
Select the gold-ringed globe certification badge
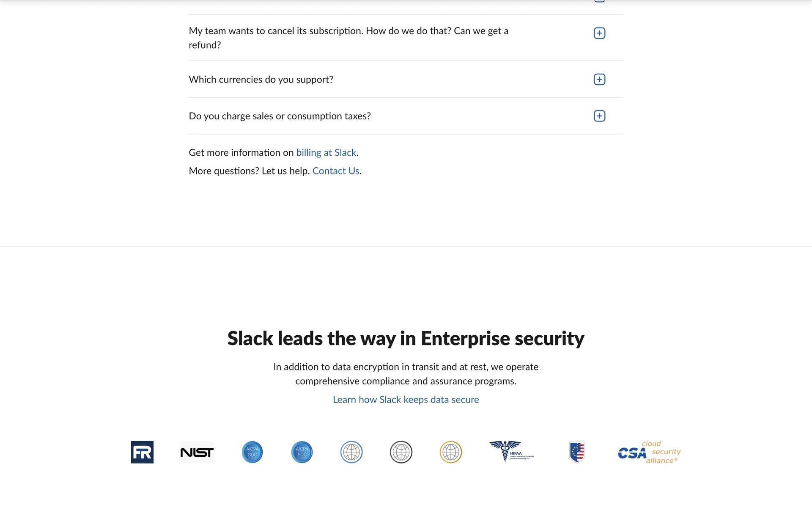pyautogui.click(x=451, y=452)
